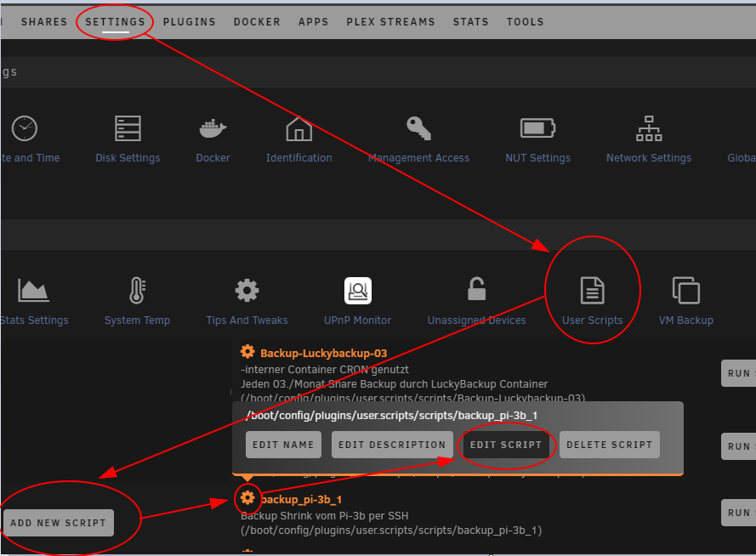Open the System Temp thermometer icon

click(x=138, y=290)
